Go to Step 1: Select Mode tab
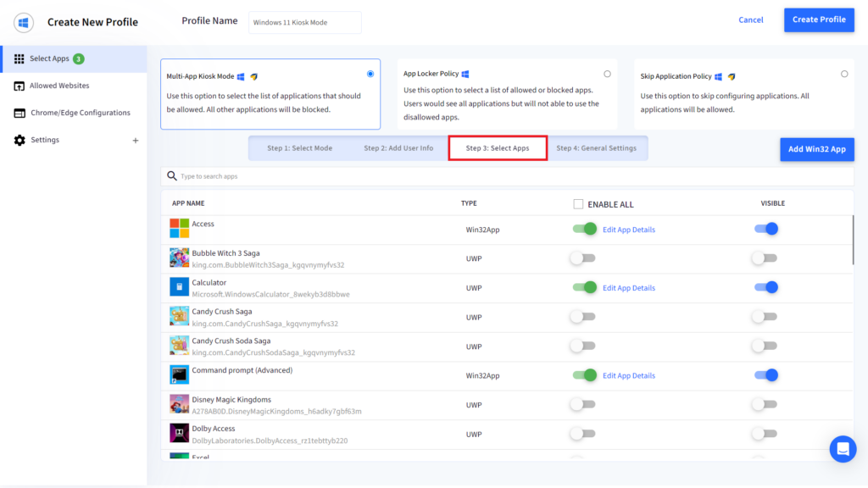Viewport: 868px width, 488px height. point(299,148)
